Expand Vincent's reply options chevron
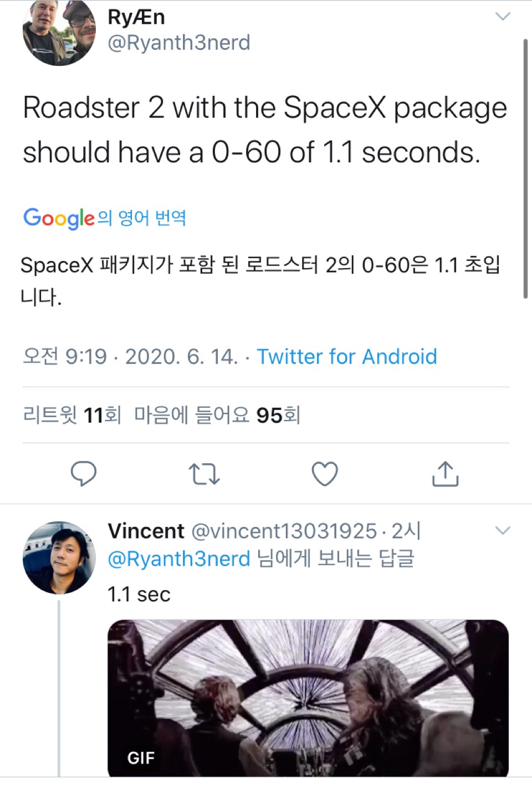532x789 pixels. click(502, 531)
